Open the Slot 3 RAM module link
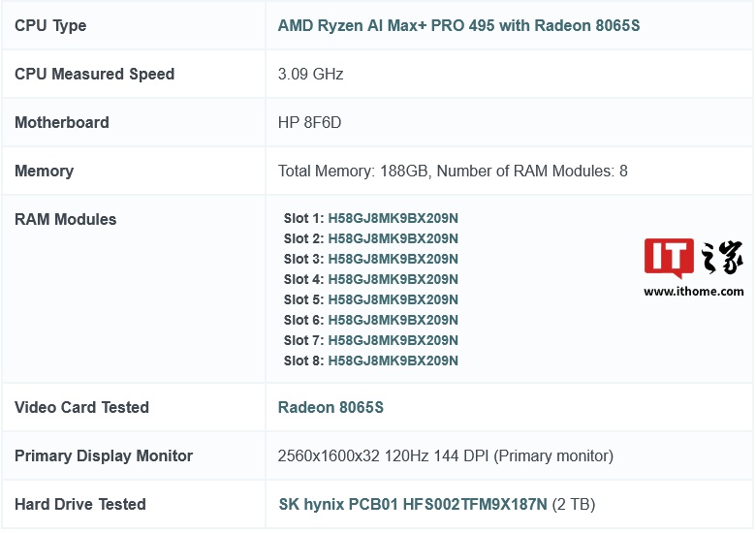The image size is (756, 533). (x=393, y=259)
